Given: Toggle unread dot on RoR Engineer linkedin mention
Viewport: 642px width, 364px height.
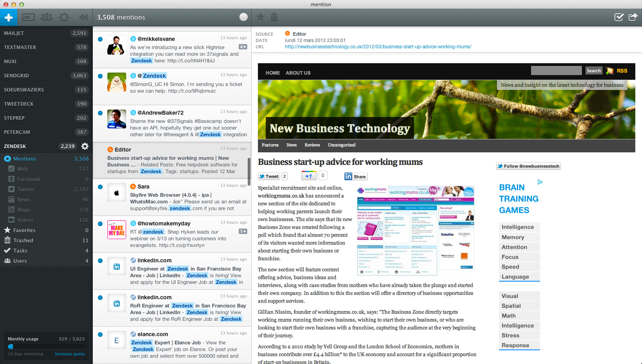Looking at the screenshot, I should coord(100,298).
